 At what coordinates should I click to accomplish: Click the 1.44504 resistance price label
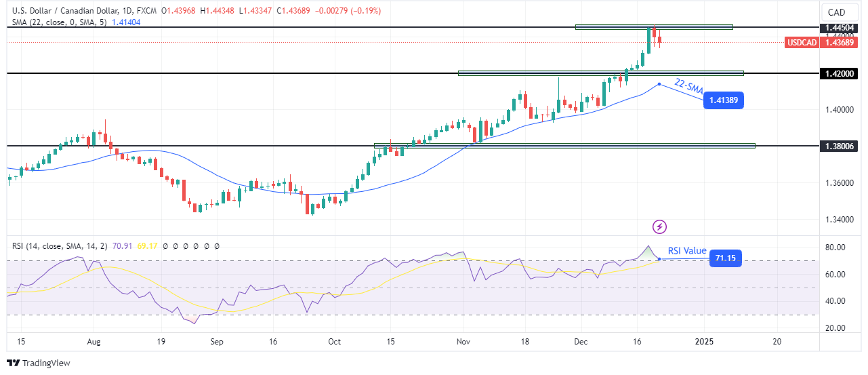point(836,28)
